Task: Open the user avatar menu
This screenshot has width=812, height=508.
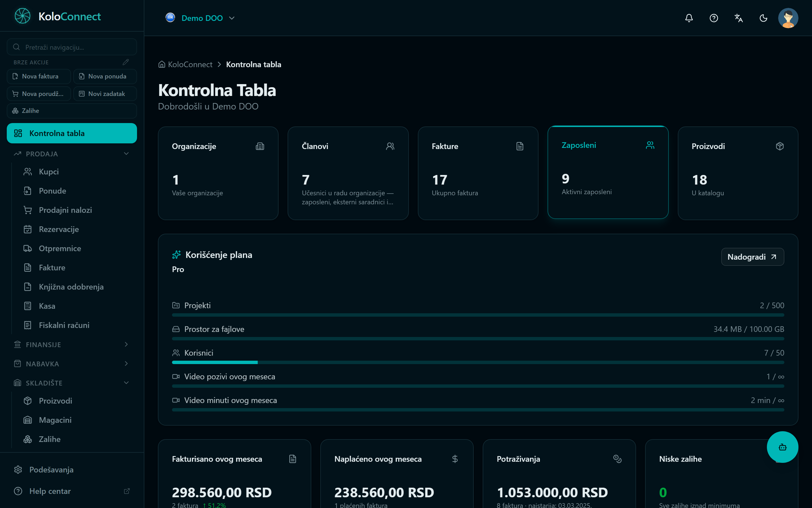Action: (x=788, y=18)
